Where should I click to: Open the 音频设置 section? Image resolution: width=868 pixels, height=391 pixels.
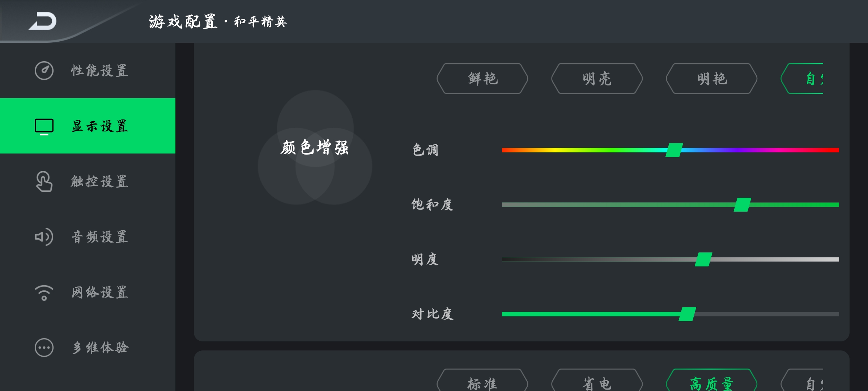(88, 237)
